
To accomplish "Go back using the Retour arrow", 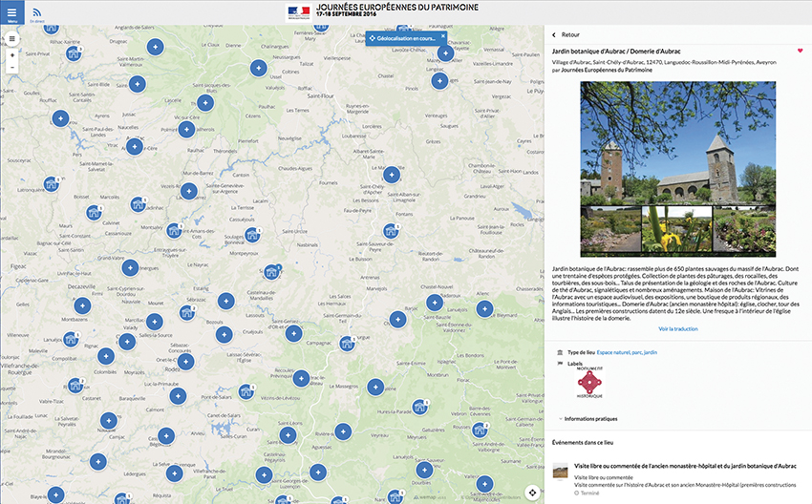I will click(566, 34).
